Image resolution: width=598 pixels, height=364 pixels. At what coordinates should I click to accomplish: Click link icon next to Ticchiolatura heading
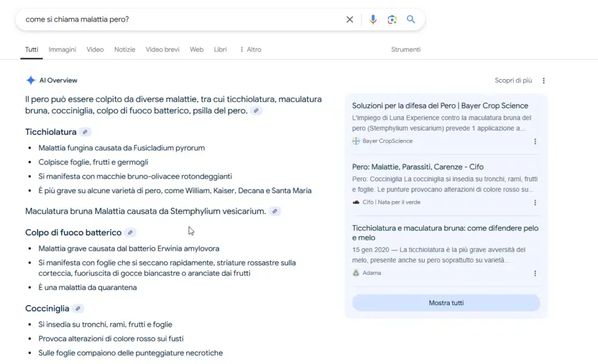86,132
